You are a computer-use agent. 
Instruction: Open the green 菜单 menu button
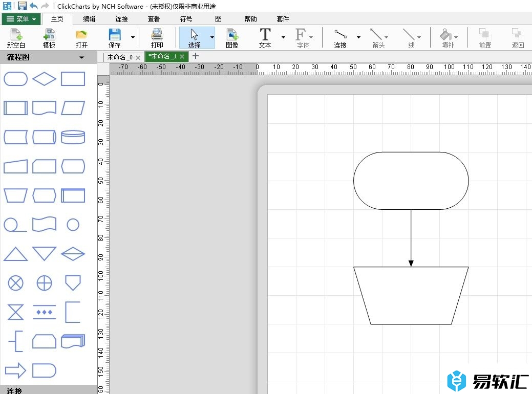tap(22, 19)
